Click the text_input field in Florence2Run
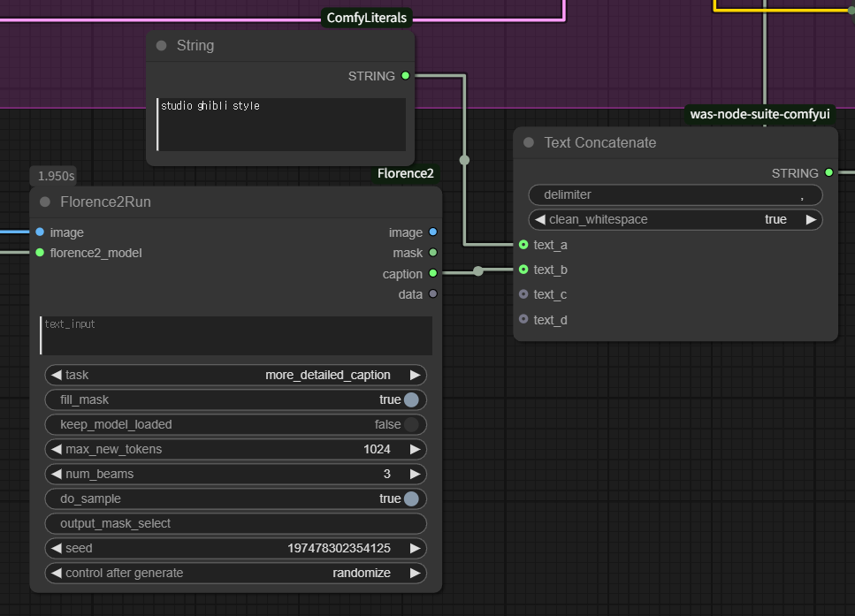 (235, 335)
